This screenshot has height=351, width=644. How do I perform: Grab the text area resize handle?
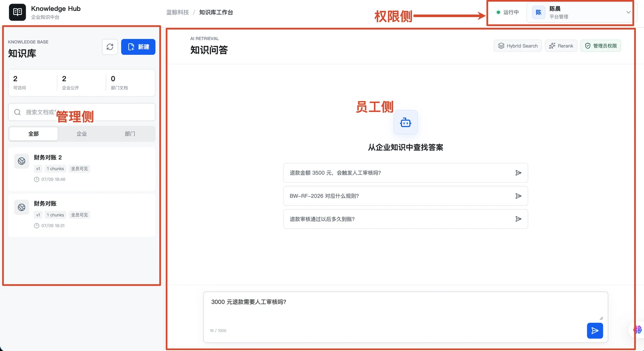point(601,318)
